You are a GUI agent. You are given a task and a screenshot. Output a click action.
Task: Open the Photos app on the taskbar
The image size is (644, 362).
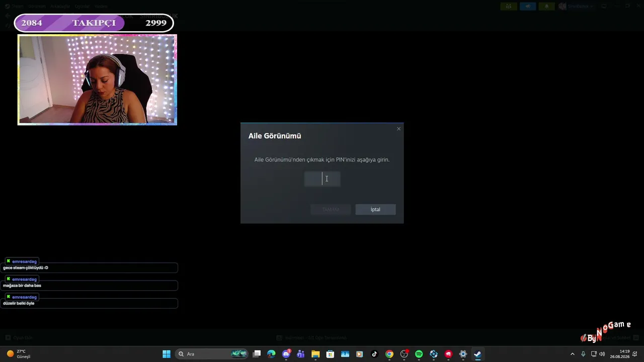[x=345, y=354]
